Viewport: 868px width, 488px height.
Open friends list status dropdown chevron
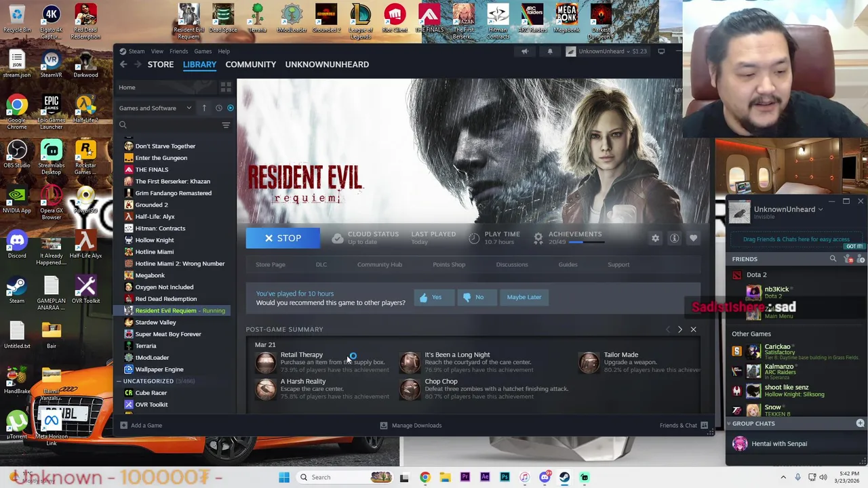point(821,209)
